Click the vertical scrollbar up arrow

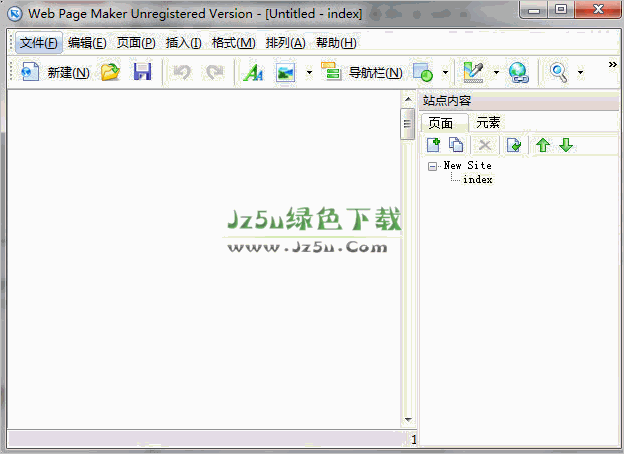click(x=408, y=99)
